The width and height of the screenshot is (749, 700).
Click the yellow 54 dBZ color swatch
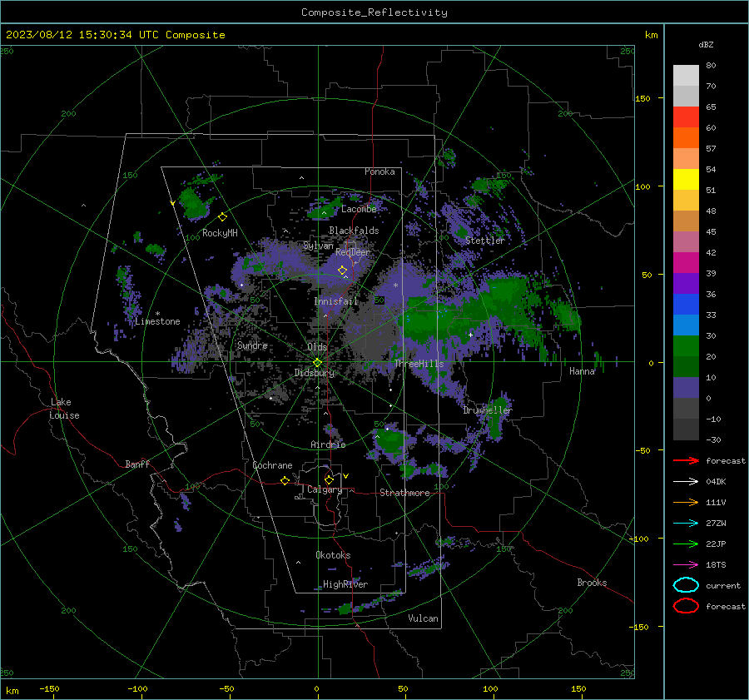point(686,180)
